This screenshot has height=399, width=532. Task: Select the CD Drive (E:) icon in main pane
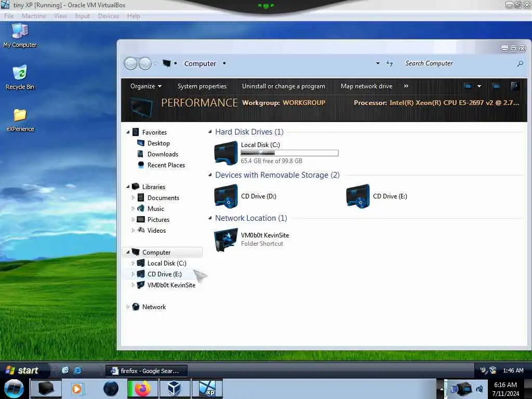357,196
